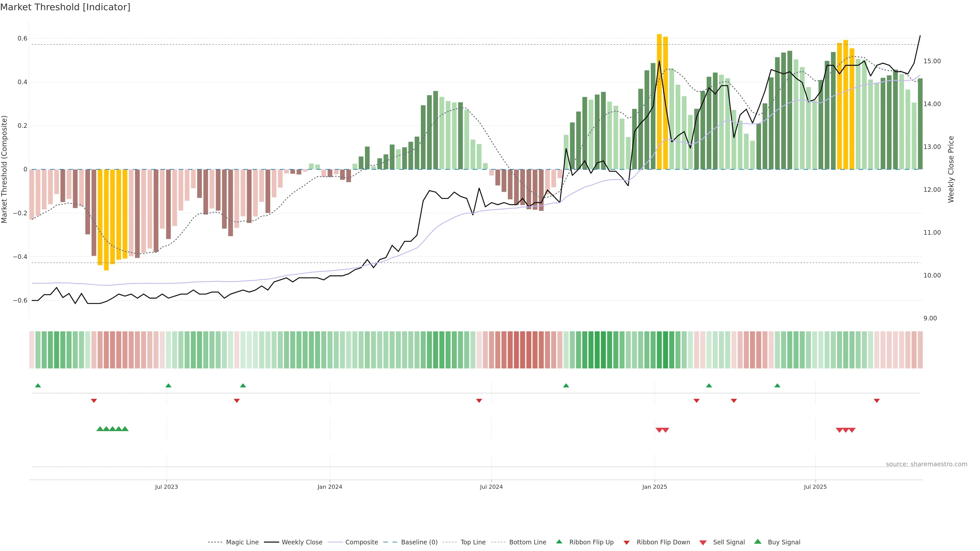Click the first green ribbon flip up marker
Viewport: 980px width, 551px height.
click(x=38, y=386)
